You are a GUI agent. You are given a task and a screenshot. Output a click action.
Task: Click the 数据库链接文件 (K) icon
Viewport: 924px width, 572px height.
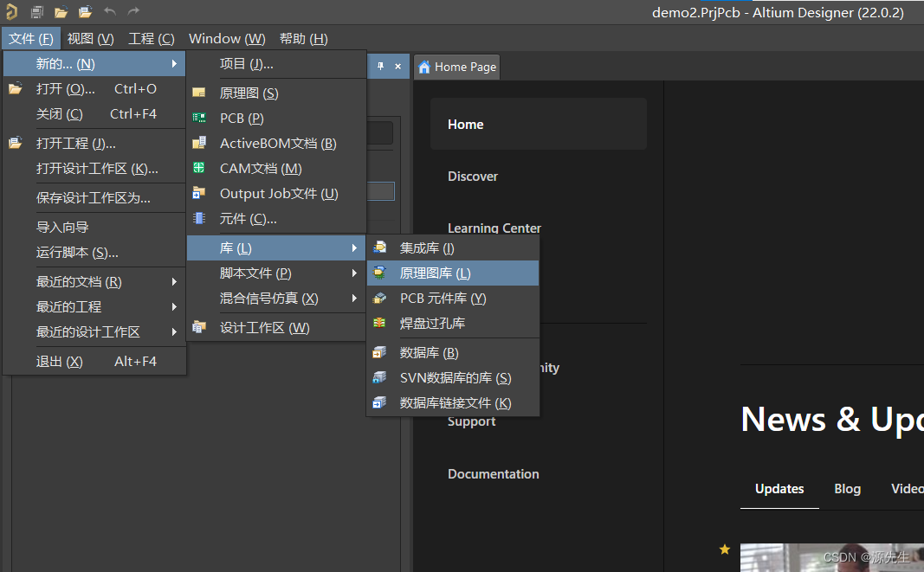(380, 402)
